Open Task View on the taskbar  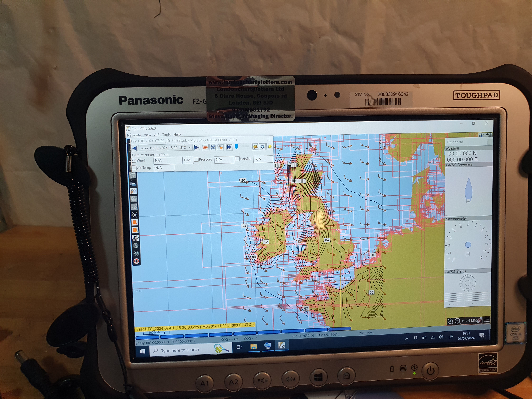239,347
